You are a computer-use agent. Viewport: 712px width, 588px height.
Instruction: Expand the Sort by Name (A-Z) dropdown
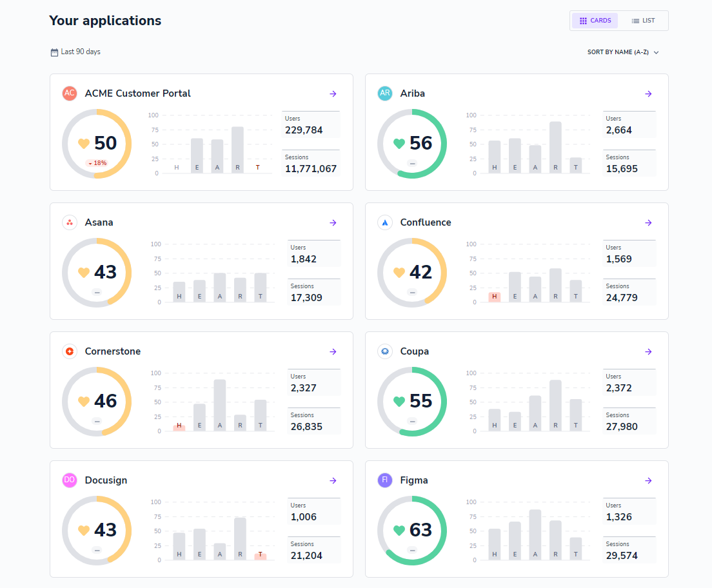[623, 52]
